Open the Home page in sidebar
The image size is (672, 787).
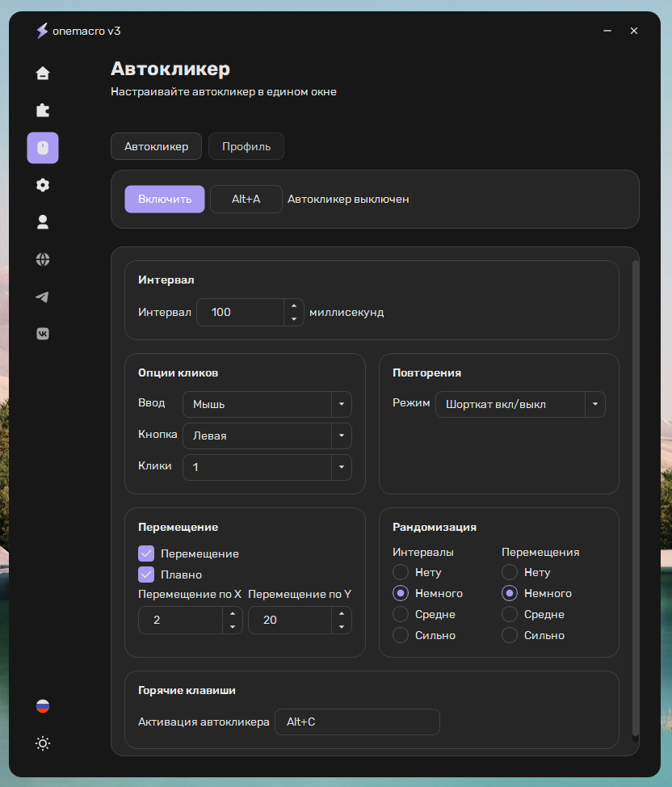pyautogui.click(x=43, y=74)
